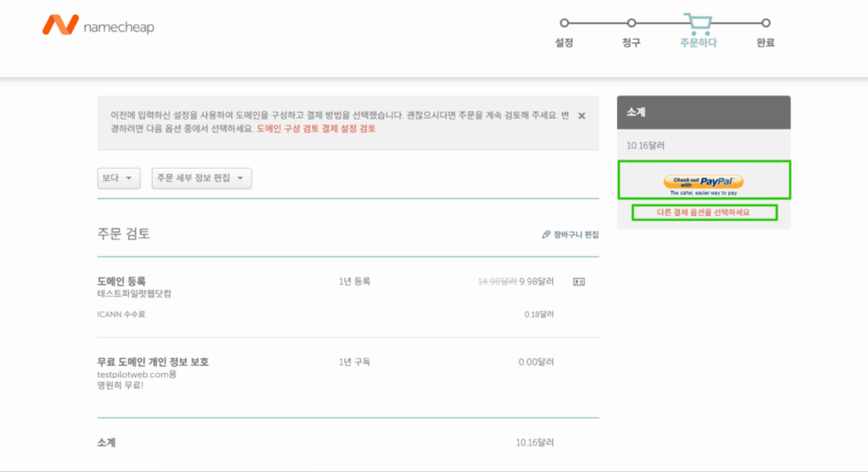The width and height of the screenshot is (868, 472).
Task: Click the shopping cart 주문하다 step icon
Action: pos(698,23)
